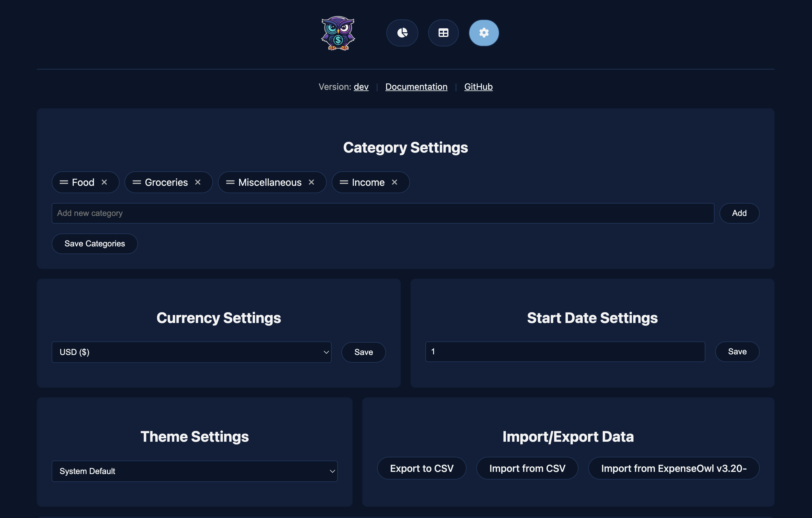Remove the Income category
This screenshot has width=812, height=518.
[x=394, y=182]
